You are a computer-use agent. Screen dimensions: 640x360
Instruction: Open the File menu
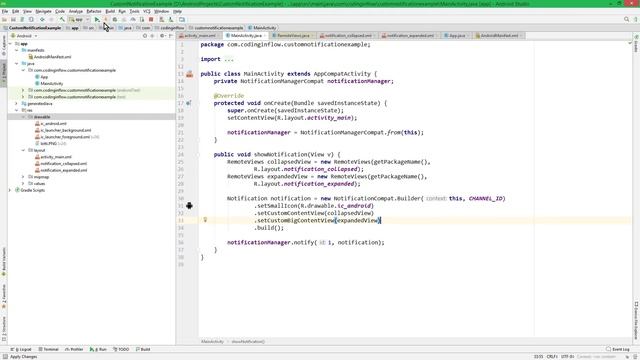tap(5, 11)
